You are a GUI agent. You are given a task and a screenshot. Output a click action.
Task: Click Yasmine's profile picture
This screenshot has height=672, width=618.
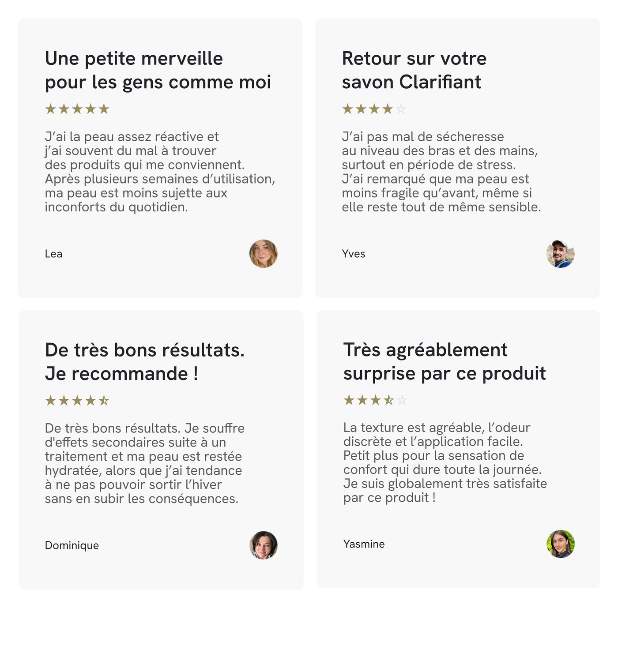coord(561,544)
